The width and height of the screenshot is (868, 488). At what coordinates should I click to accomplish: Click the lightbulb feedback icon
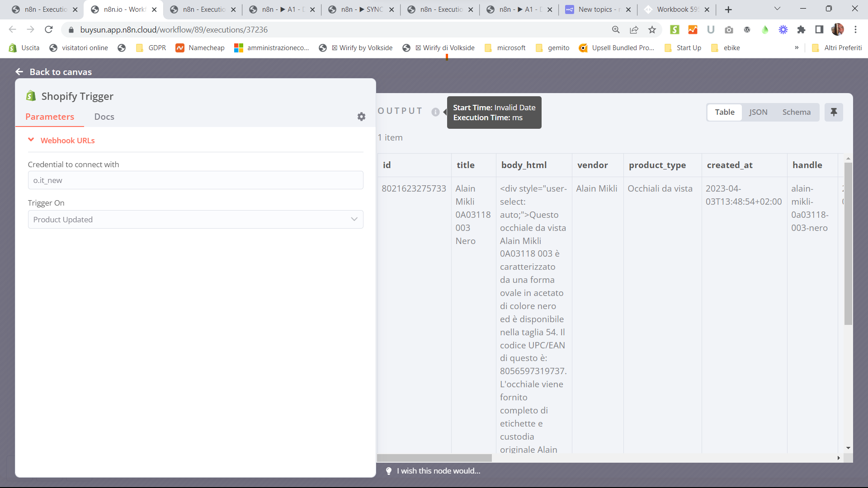pos(389,471)
